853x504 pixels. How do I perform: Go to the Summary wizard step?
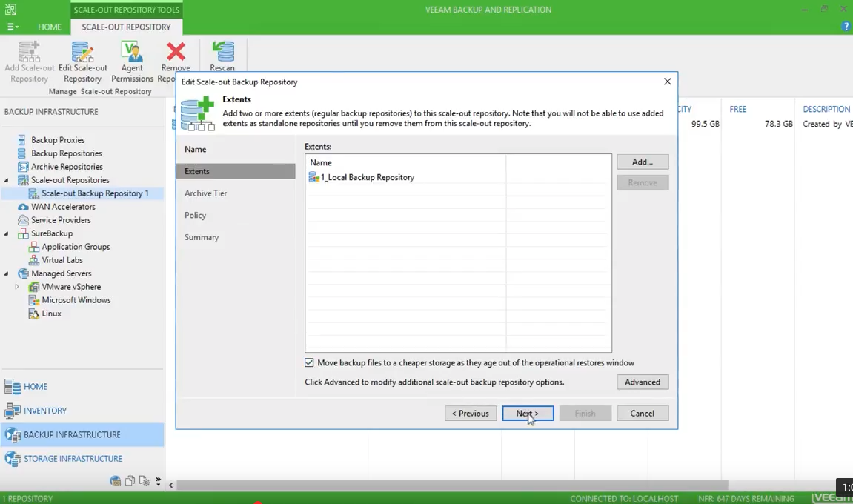[202, 237]
